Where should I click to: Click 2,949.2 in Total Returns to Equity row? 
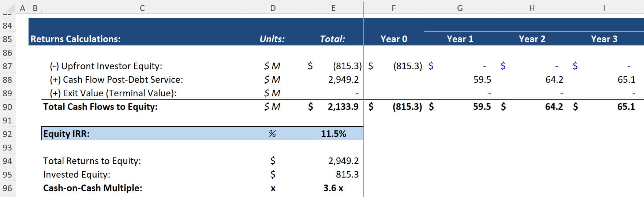344,161
